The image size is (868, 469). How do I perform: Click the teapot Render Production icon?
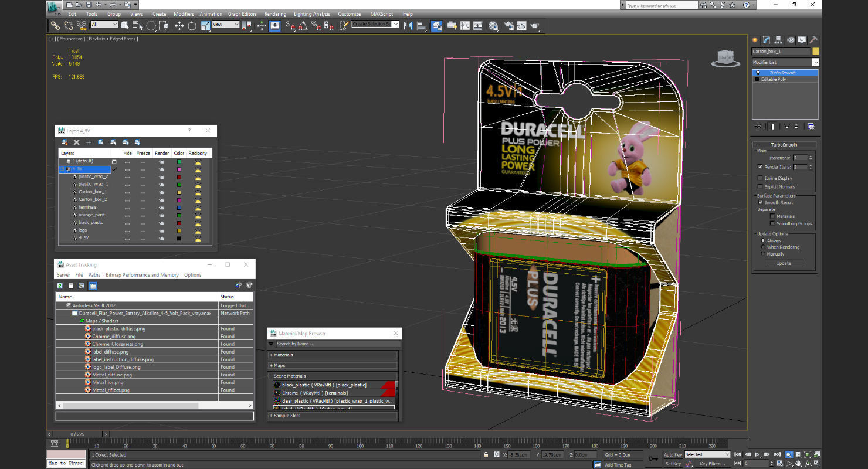(x=534, y=25)
